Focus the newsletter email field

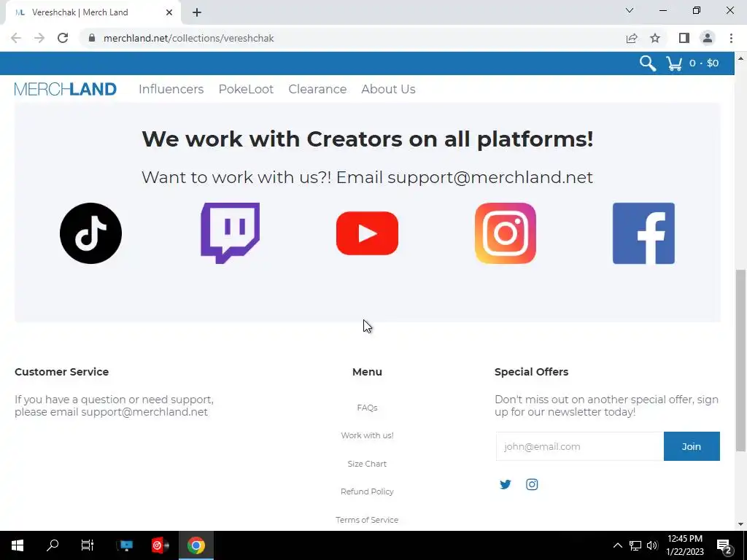[580, 446]
